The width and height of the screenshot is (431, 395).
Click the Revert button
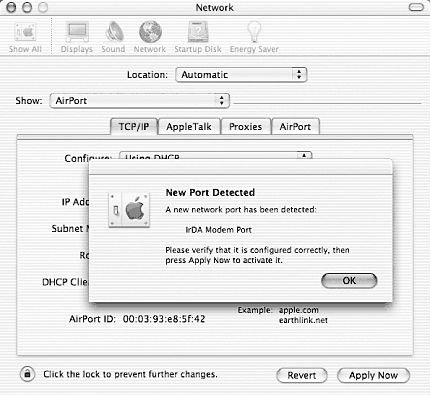tap(302, 375)
